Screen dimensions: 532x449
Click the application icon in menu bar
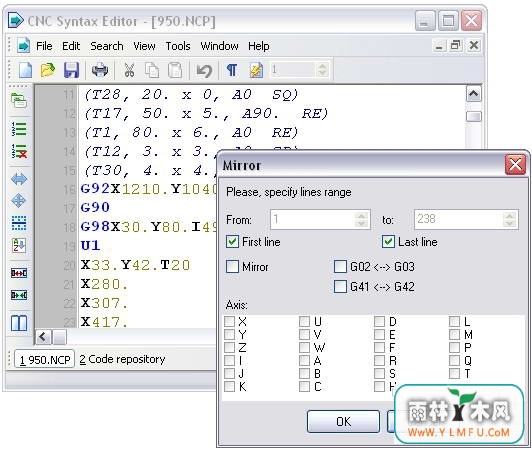click(23, 45)
